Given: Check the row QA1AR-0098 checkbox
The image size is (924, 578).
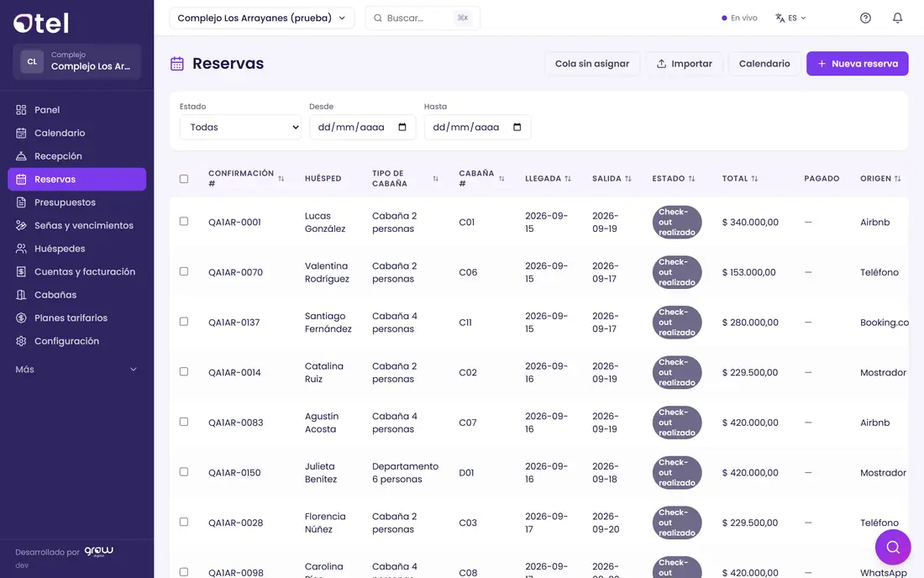Looking at the screenshot, I should click(184, 572).
